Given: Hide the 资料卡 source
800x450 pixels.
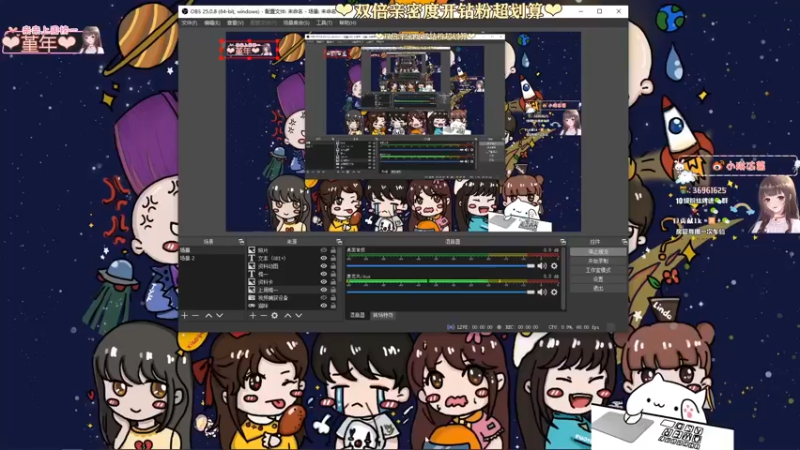Looking at the screenshot, I should pos(323,282).
